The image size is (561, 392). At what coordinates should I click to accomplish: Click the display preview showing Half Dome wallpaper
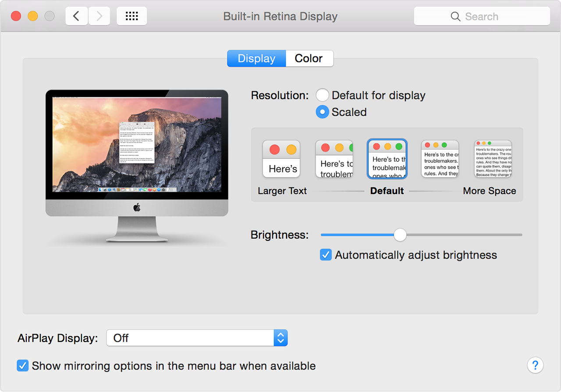point(137,145)
